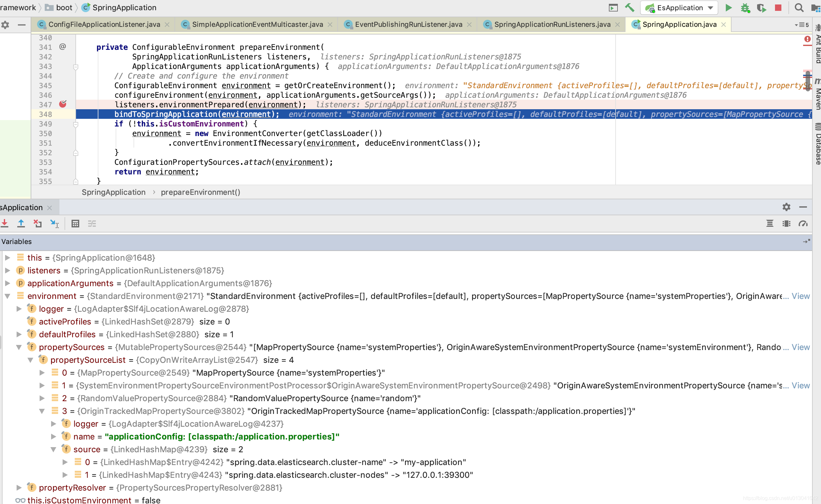Viewport: 821px width, 504px height.
Task: Click the trace current stream chain icon
Action: click(x=92, y=223)
